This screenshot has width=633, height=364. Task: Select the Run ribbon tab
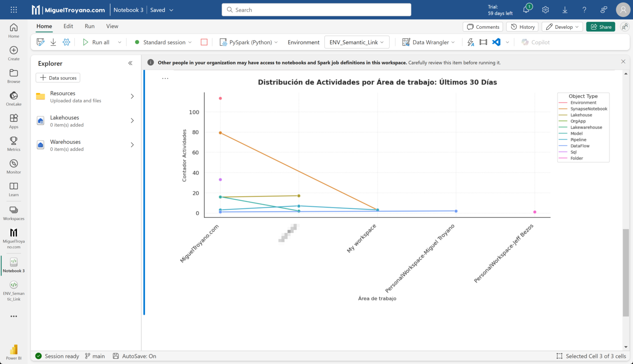(89, 26)
